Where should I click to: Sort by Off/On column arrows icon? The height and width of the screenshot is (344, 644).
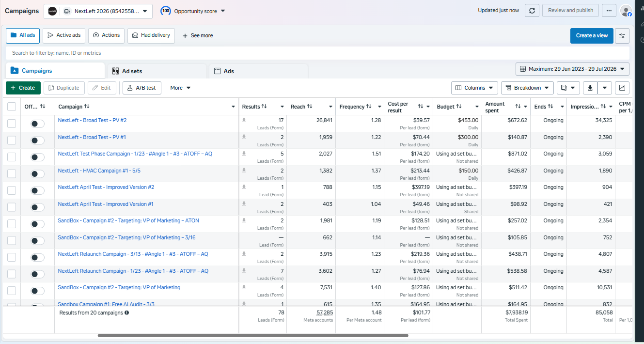(x=43, y=107)
